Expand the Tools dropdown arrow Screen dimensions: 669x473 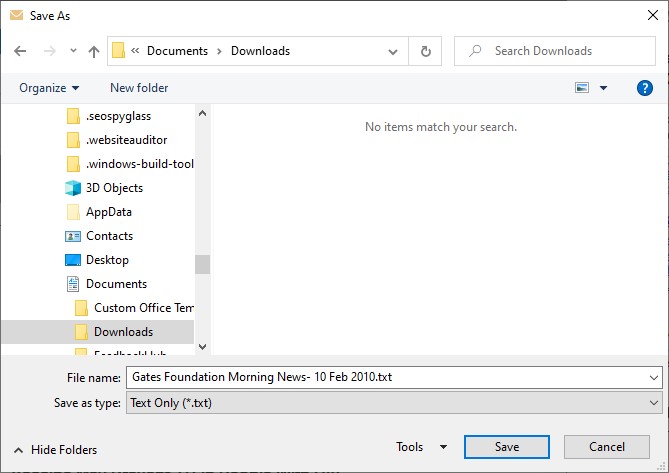pos(443,447)
